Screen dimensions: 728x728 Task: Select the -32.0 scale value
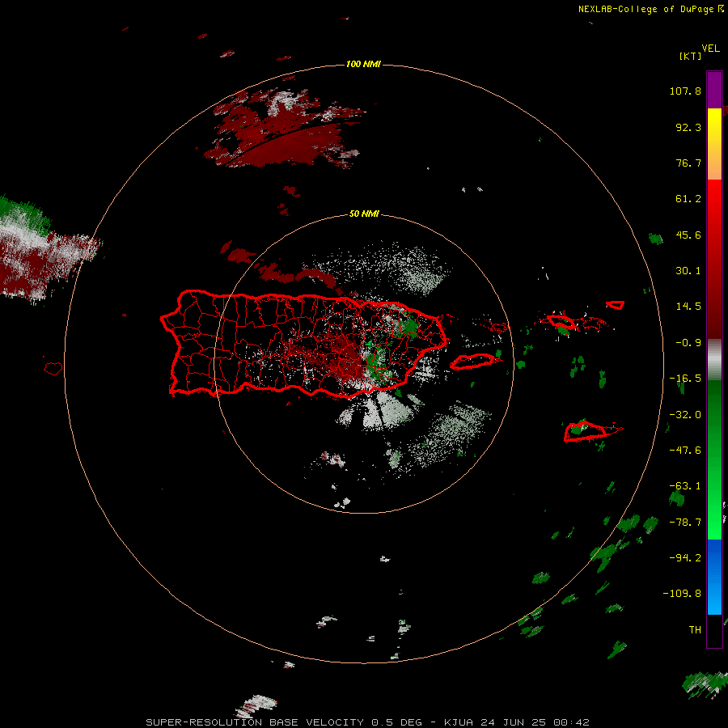point(685,415)
